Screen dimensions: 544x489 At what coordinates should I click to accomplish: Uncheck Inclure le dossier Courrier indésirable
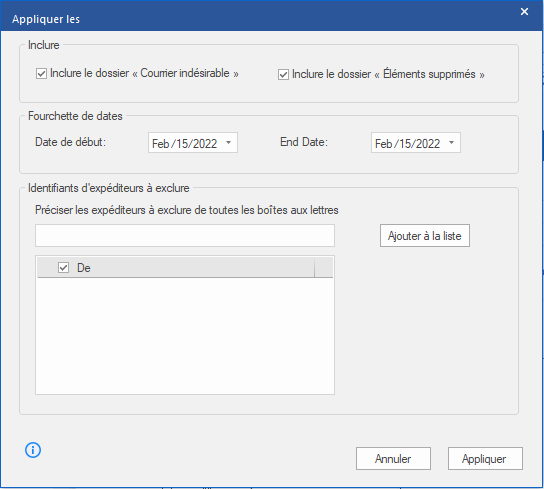[x=41, y=74]
